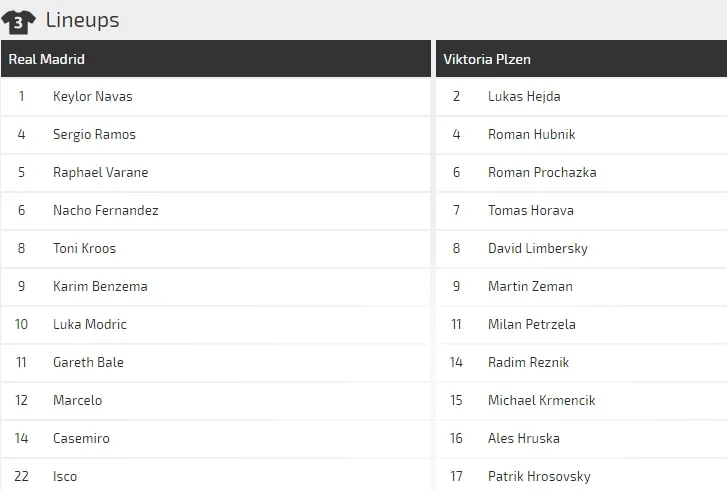Select Gareth Bale row
This screenshot has height=490, width=727.
pyautogui.click(x=88, y=363)
